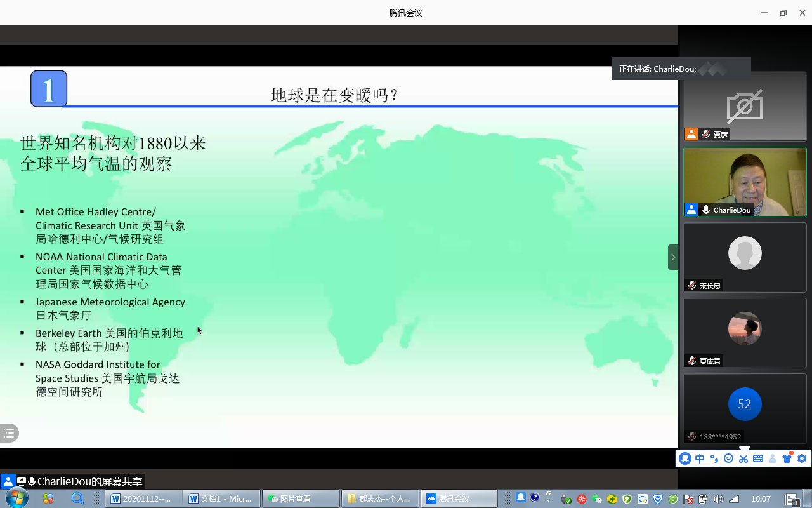
Task: Click 贾彦's muted microphone icon
Action: (x=706, y=134)
